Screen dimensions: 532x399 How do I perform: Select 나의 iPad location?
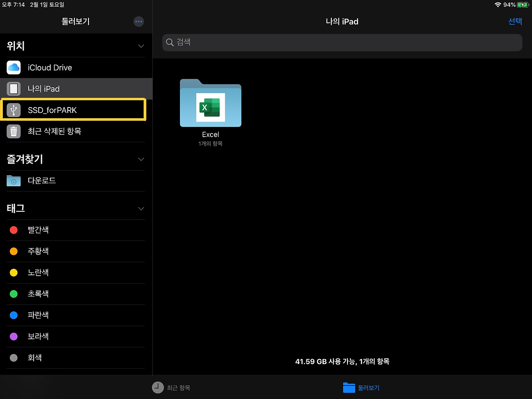[x=76, y=89]
